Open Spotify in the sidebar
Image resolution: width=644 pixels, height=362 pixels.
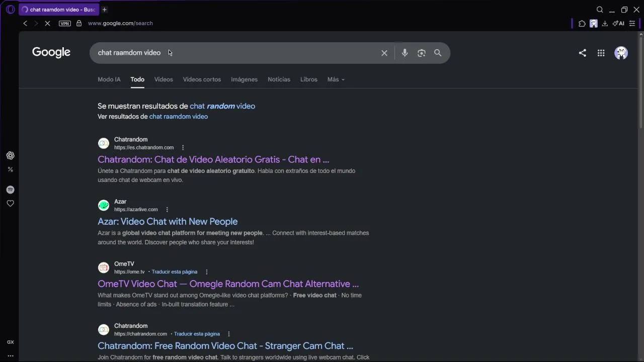point(10,190)
